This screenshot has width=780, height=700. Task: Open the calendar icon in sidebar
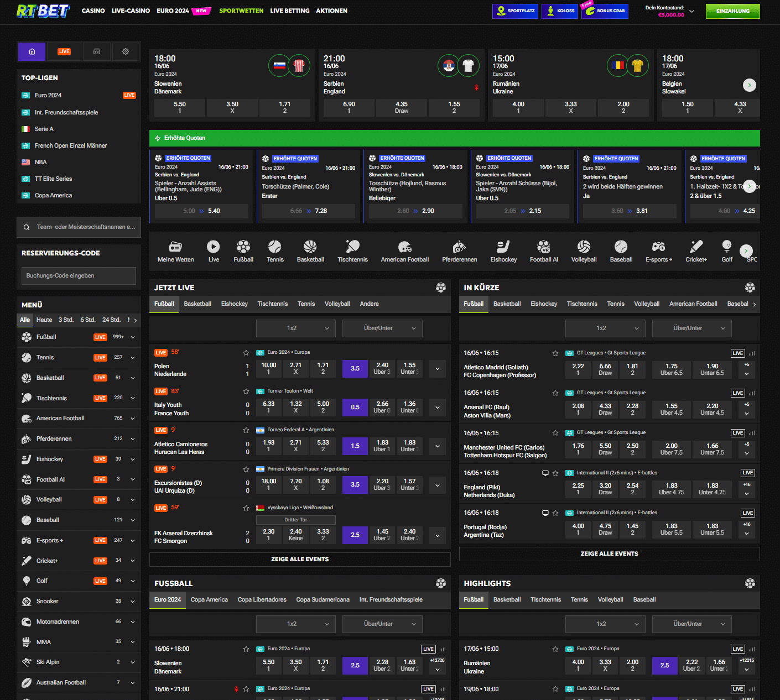pyautogui.click(x=97, y=51)
